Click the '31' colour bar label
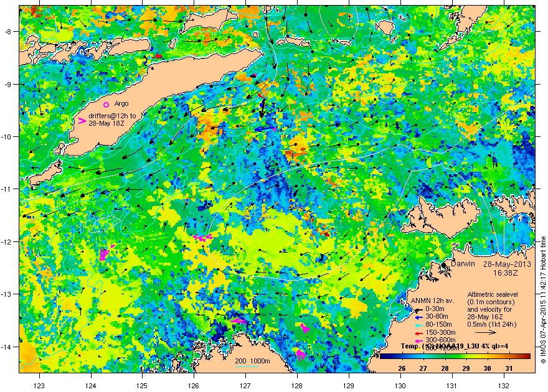The image size is (548, 392). coord(509,368)
